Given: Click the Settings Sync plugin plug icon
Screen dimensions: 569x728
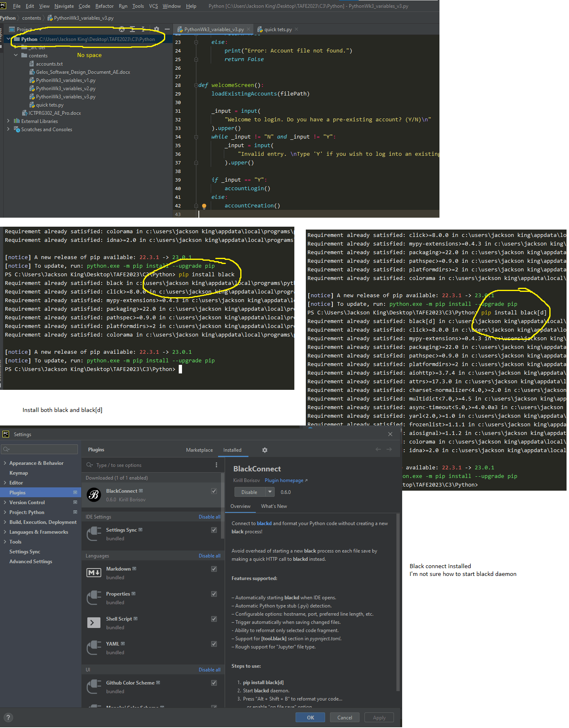Looking at the screenshot, I should (94, 534).
